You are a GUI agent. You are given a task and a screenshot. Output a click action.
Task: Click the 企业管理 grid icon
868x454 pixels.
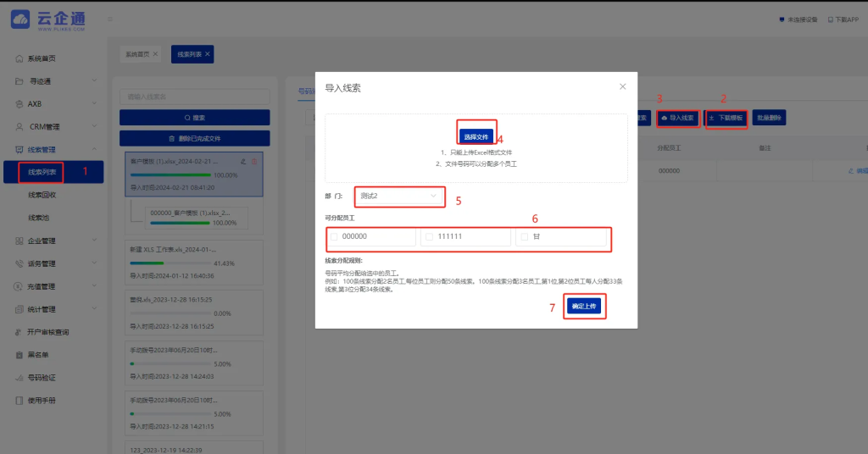point(19,241)
